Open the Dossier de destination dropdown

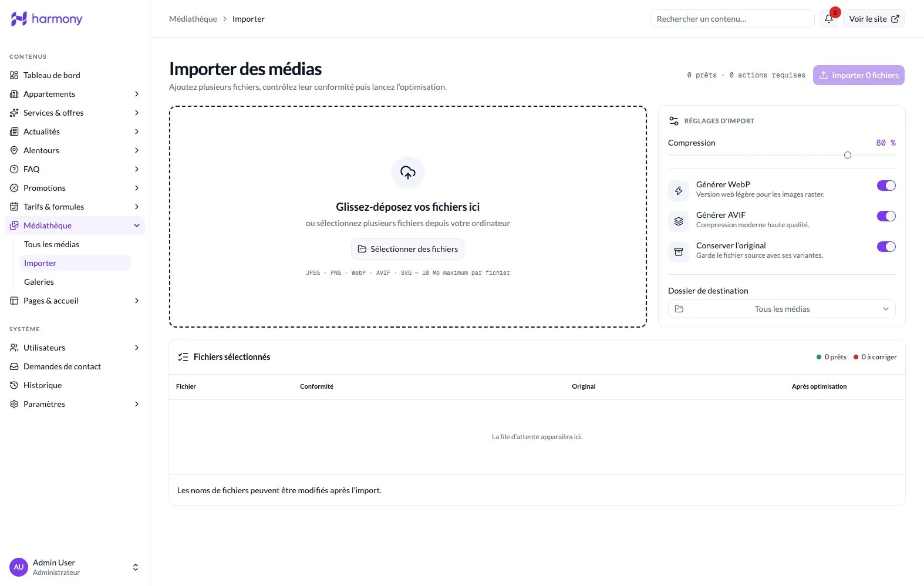click(x=782, y=309)
